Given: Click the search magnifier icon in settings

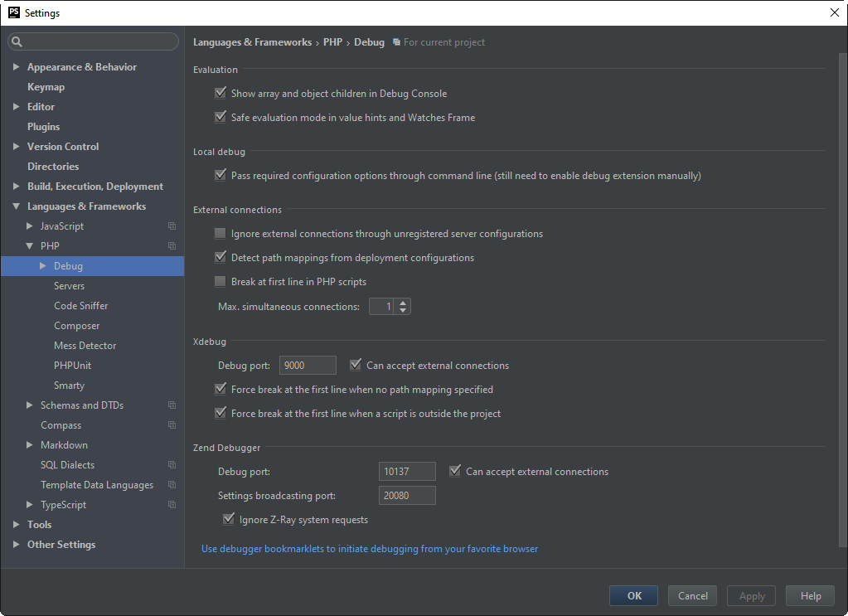Looking at the screenshot, I should tap(17, 41).
